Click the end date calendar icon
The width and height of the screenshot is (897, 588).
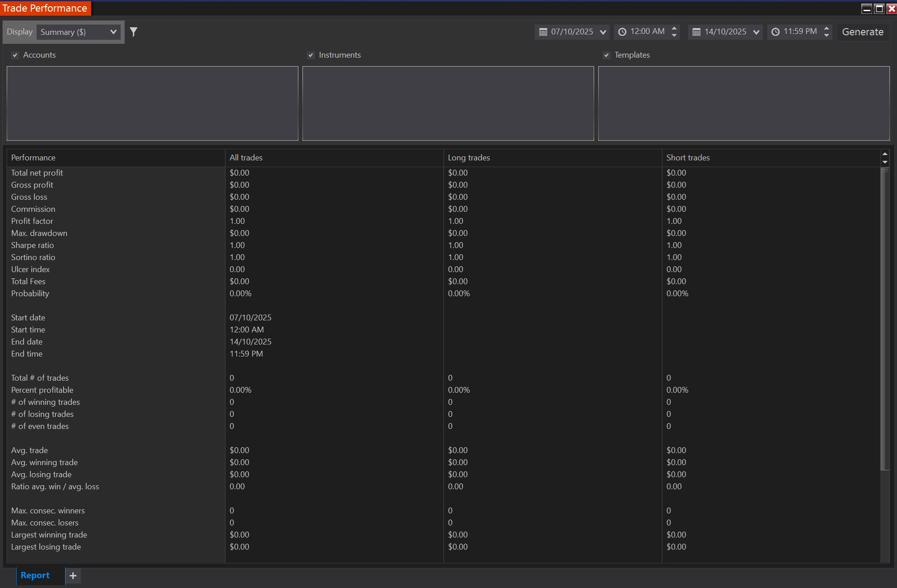[x=696, y=32]
